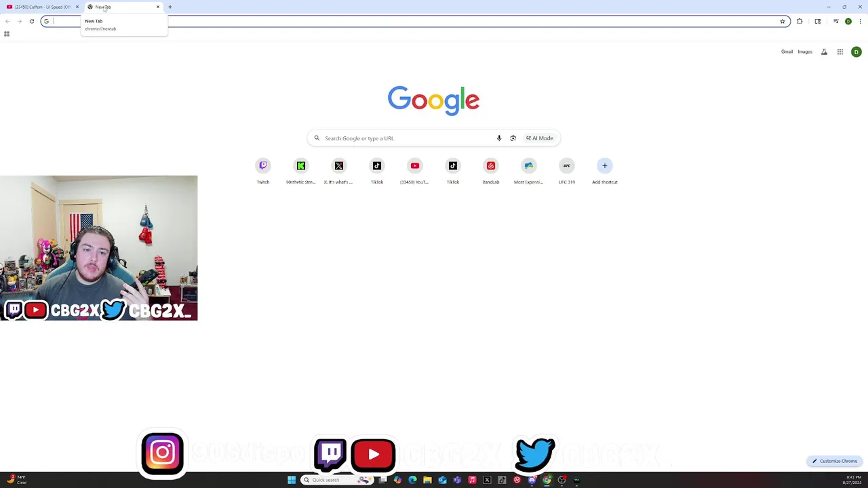Open Search Labs flask icon

[x=824, y=52]
